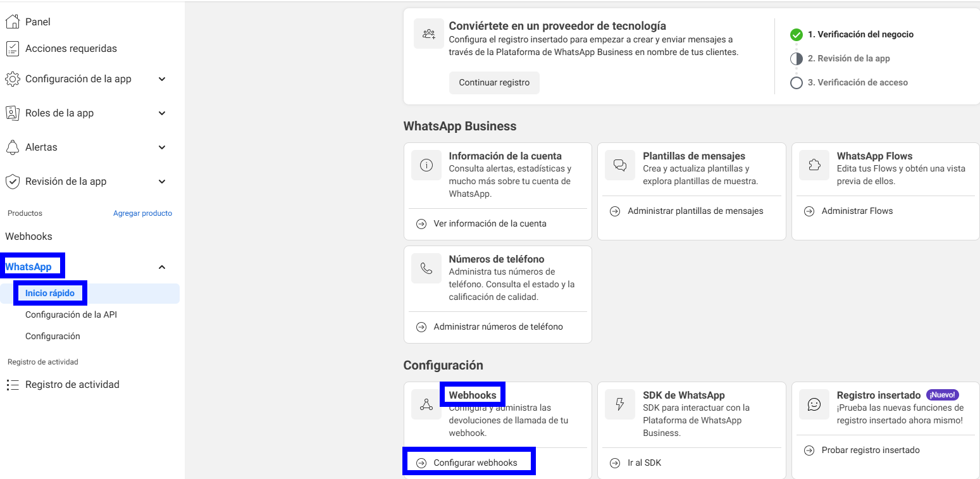Image resolution: width=980 pixels, height=479 pixels.
Task: Click Probar registro insertado link
Action: coord(871,451)
